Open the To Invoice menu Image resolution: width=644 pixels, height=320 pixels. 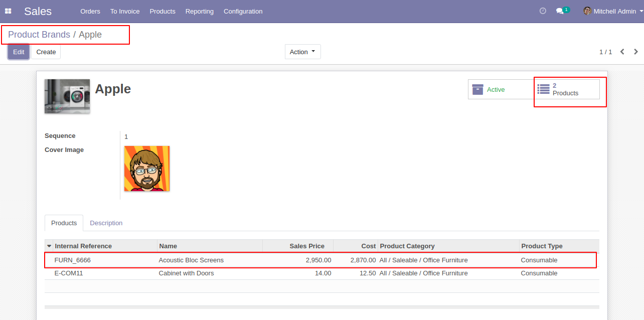coord(125,11)
